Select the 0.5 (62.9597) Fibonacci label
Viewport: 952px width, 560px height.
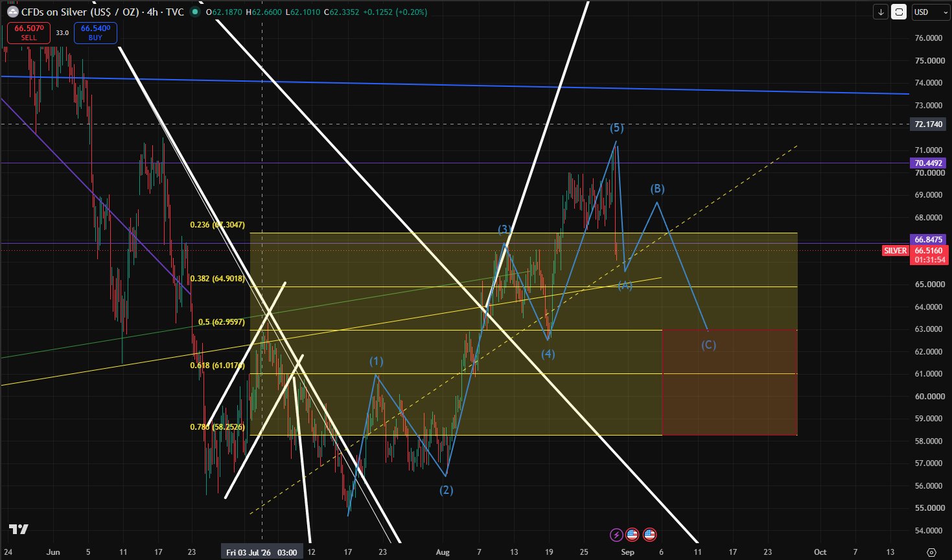pyautogui.click(x=221, y=322)
